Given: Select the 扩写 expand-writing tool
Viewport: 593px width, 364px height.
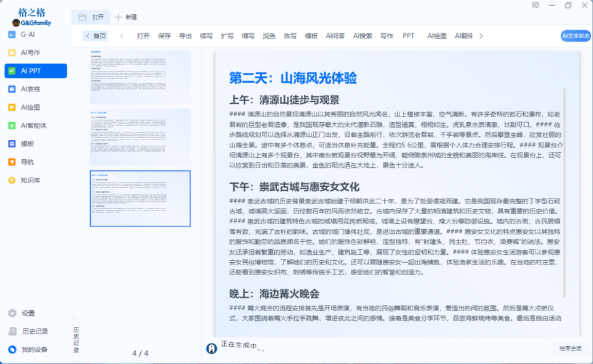Looking at the screenshot, I should 227,36.
